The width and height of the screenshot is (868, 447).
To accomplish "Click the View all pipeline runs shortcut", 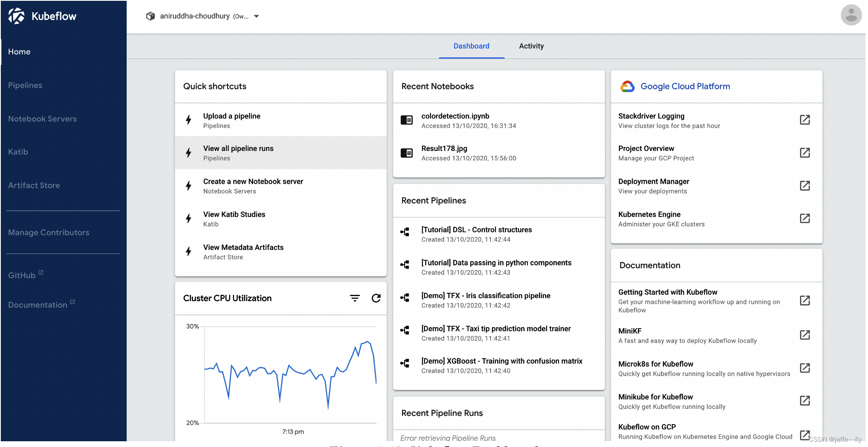I will tap(281, 153).
